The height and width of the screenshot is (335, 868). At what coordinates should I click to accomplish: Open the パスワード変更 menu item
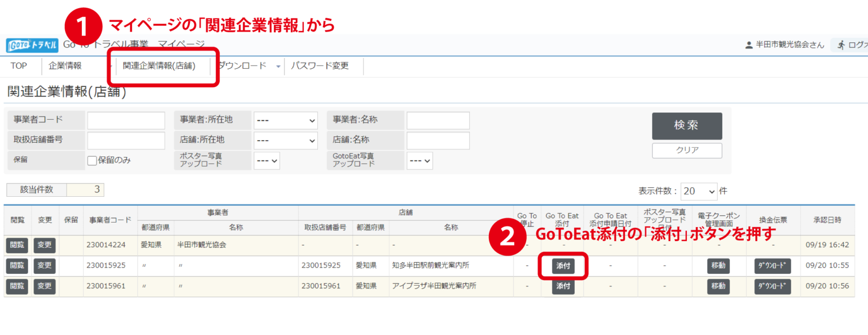point(319,66)
